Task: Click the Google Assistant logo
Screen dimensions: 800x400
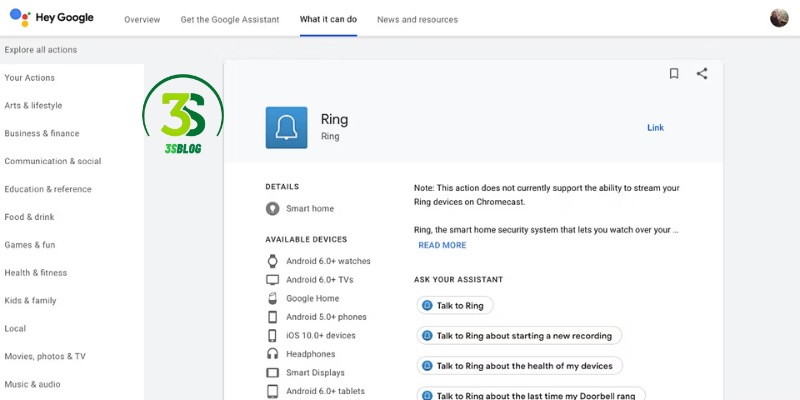Action: click(20, 18)
